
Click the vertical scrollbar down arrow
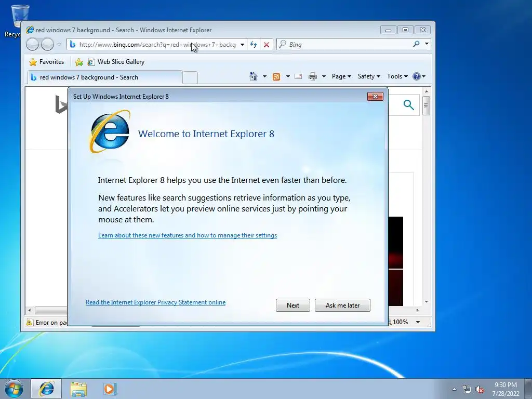click(x=427, y=302)
